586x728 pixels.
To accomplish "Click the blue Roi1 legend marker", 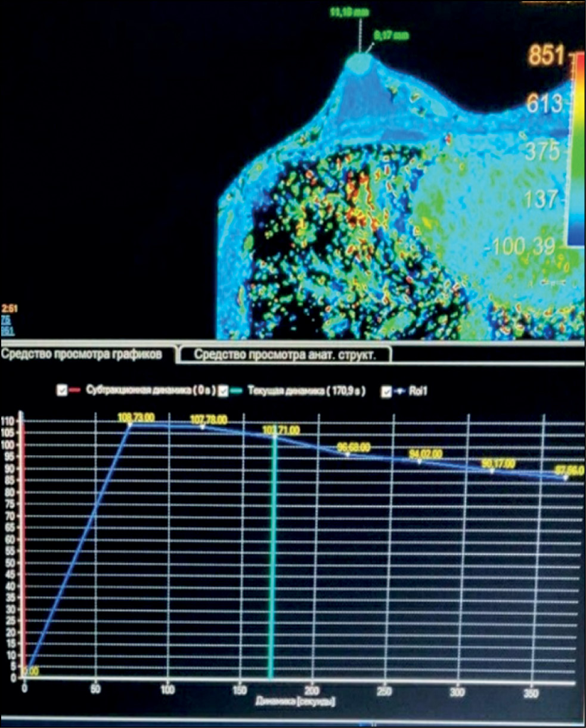I will click(x=401, y=391).
